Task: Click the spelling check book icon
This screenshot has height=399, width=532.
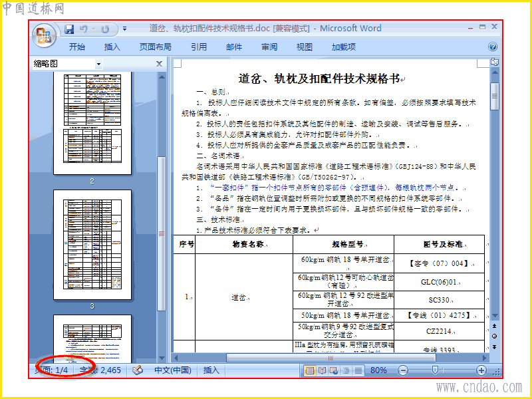Action: [138, 370]
